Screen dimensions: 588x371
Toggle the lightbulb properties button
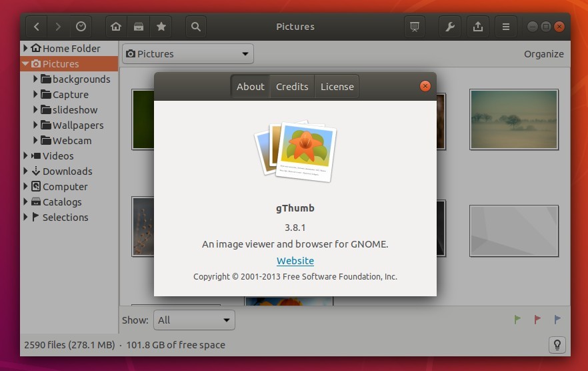coord(557,345)
